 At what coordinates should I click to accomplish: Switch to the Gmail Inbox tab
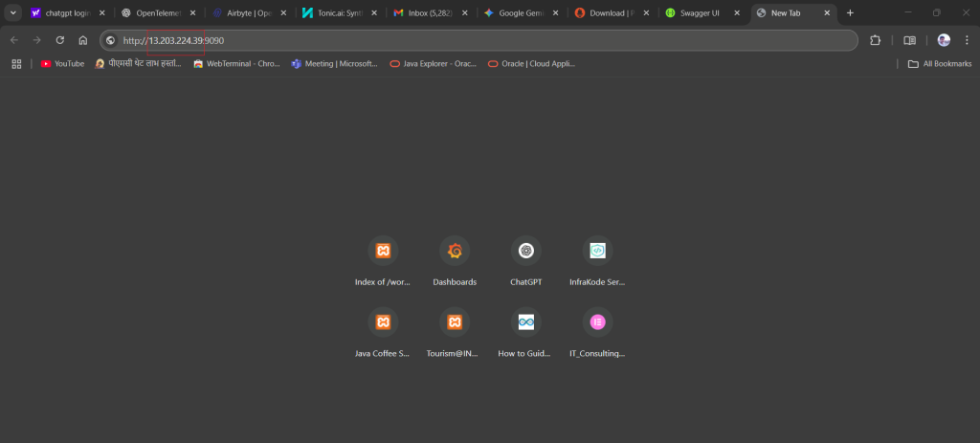pos(430,13)
